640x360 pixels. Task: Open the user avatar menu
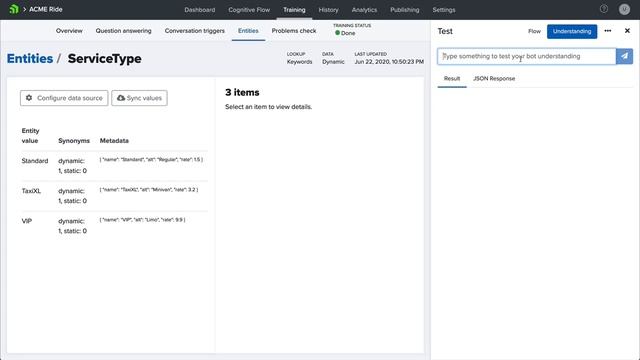coord(624,9)
